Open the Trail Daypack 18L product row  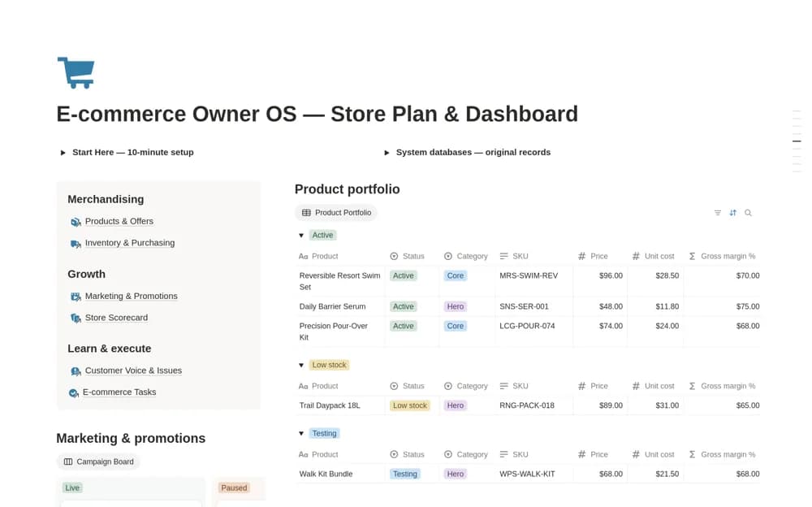tap(330, 406)
